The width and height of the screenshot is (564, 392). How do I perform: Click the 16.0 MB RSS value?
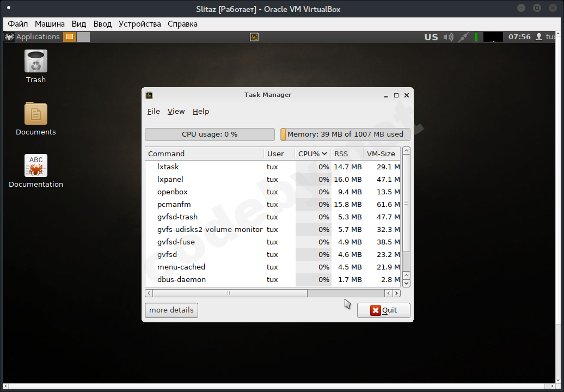(348, 179)
